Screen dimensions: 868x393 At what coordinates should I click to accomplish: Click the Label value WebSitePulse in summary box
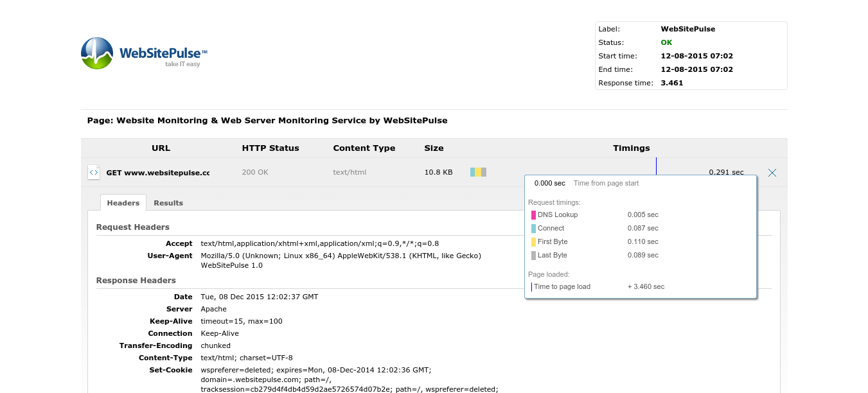687,29
